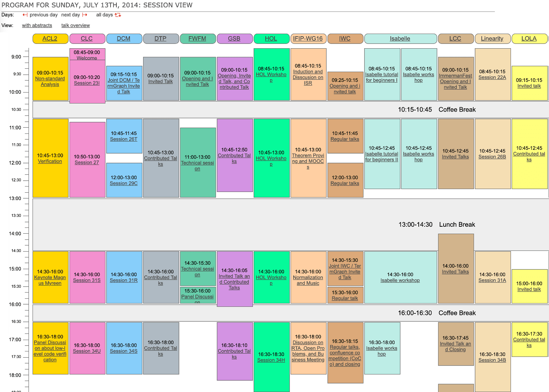Open Non-standard Analysis session link
Image resolution: width=549 pixels, height=392 pixels.
(x=50, y=82)
